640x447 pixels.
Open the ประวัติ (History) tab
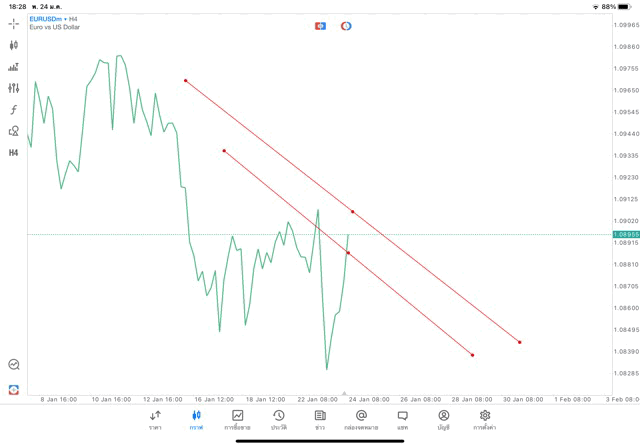tap(278, 419)
